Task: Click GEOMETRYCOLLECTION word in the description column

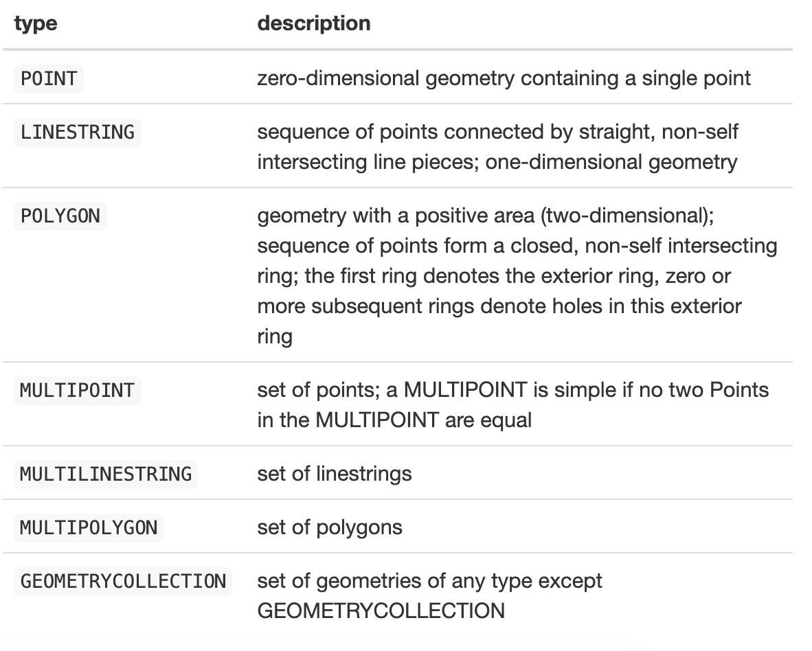Action: [381, 610]
